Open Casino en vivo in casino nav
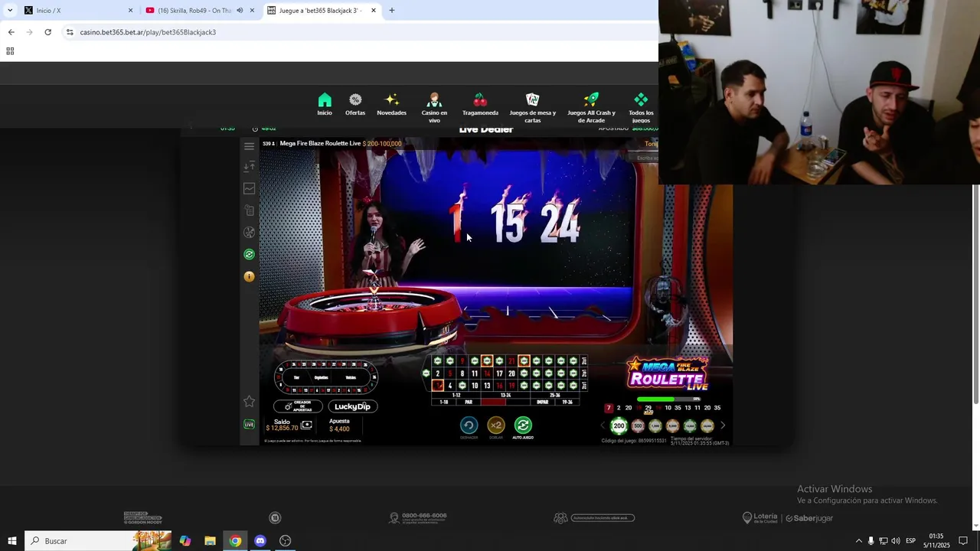This screenshot has width=980, height=551. click(x=434, y=108)
